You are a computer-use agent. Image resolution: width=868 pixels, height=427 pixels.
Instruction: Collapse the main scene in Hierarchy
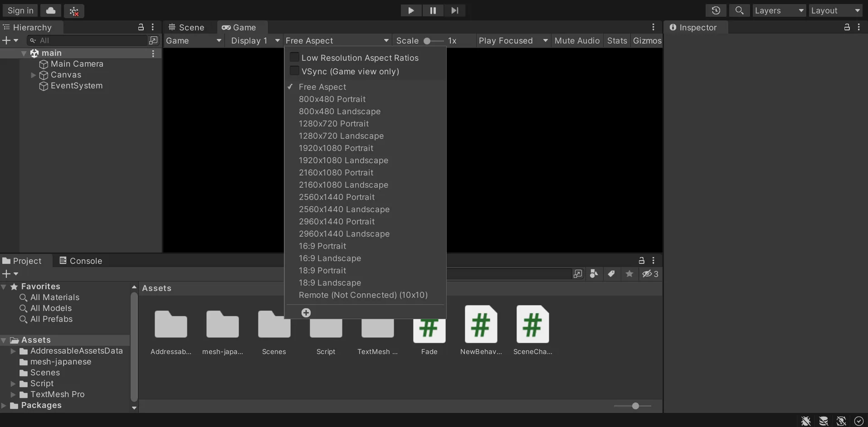tap(24, 53)
